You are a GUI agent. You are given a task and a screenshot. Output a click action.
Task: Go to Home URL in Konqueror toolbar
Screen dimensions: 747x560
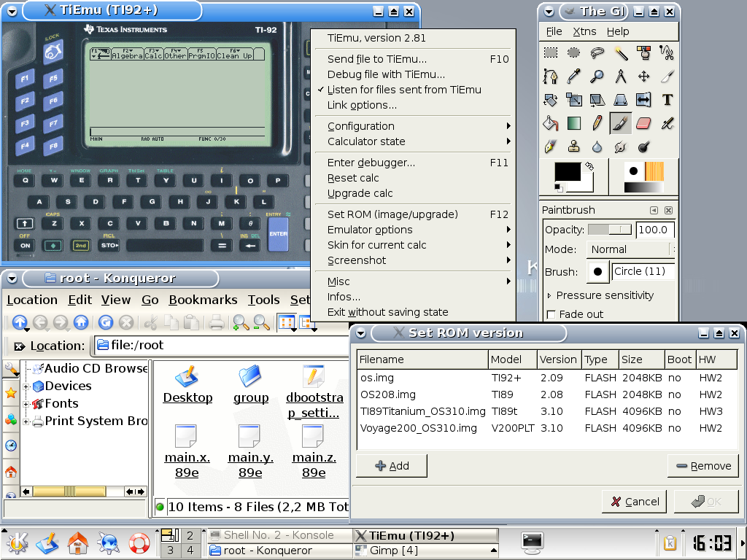coord(81,323)
